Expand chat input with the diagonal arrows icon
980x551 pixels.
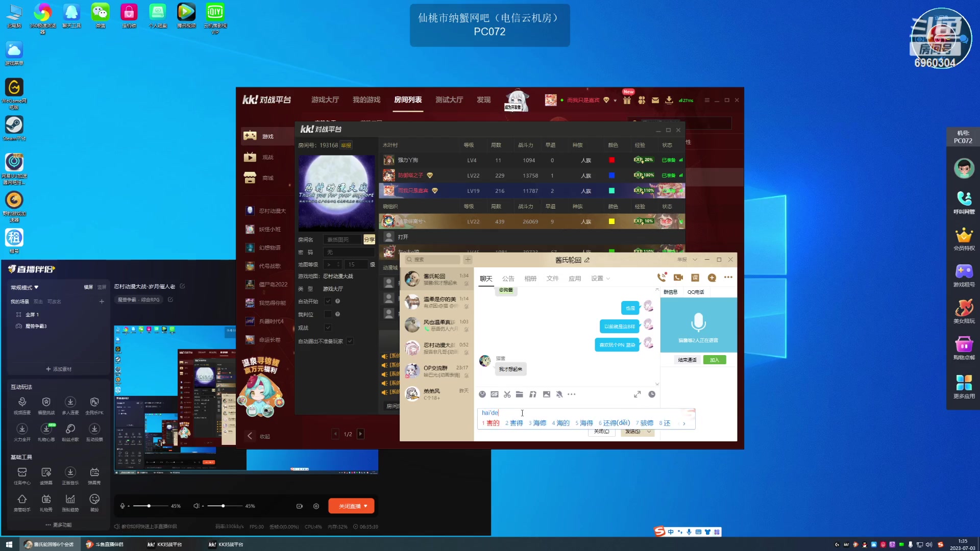[x=638, y=394]
